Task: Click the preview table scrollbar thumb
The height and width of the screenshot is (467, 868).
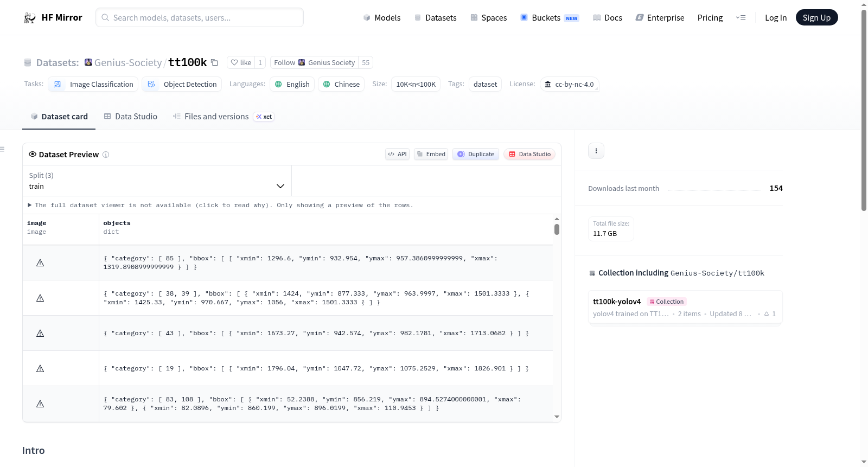Action: pyautogui.click(x=557, y=229)
